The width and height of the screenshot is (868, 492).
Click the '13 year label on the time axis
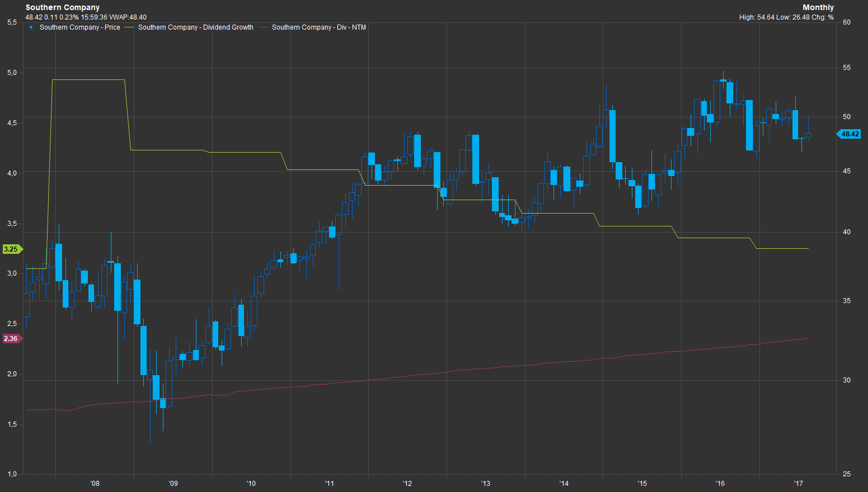485,484
